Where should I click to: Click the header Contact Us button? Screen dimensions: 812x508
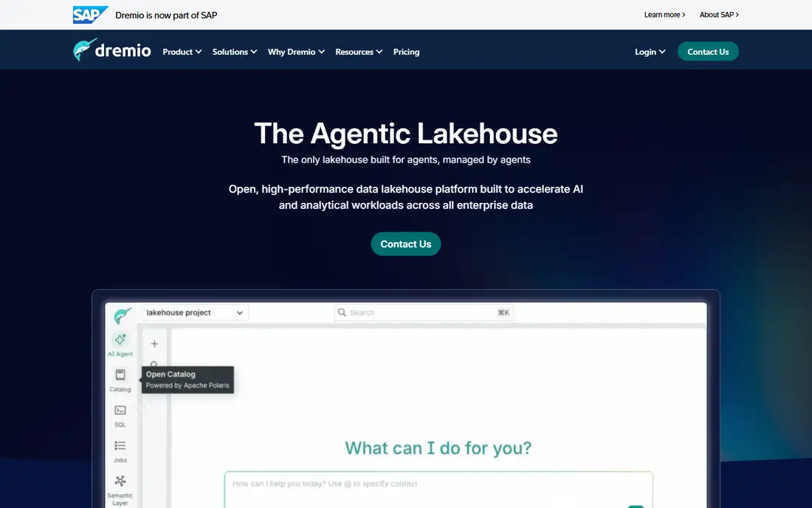click(x=708, y=51)
